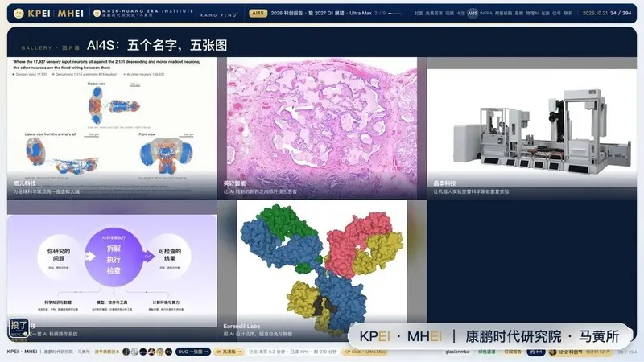Click the KPEI · MHEI footer brand link

(x=23, y=352)
